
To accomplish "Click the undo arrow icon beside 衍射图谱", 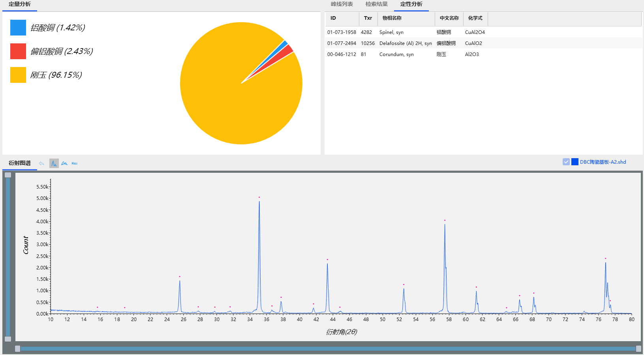I will (x=41, y=163).
